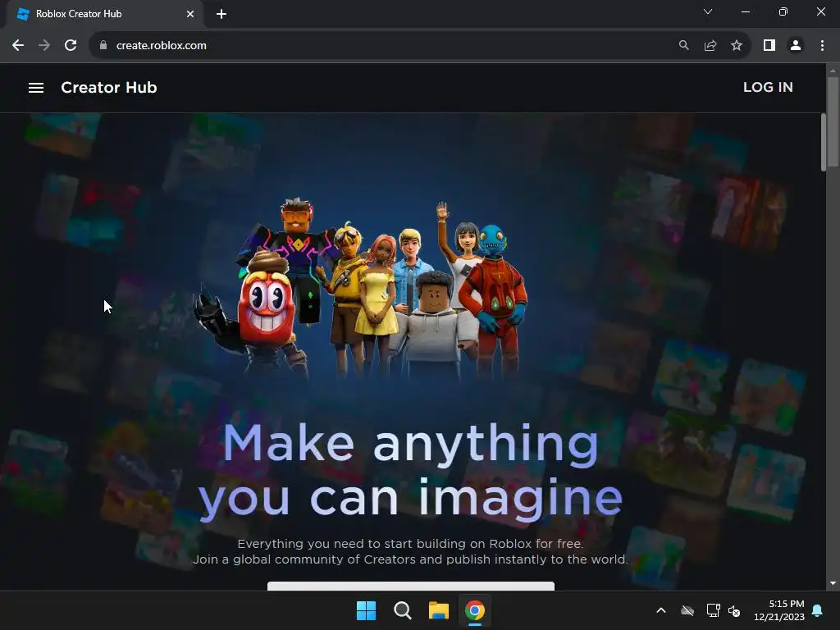
Task: Click the zoom magnifier icon in address bar
Action: [x=683, y=46]
